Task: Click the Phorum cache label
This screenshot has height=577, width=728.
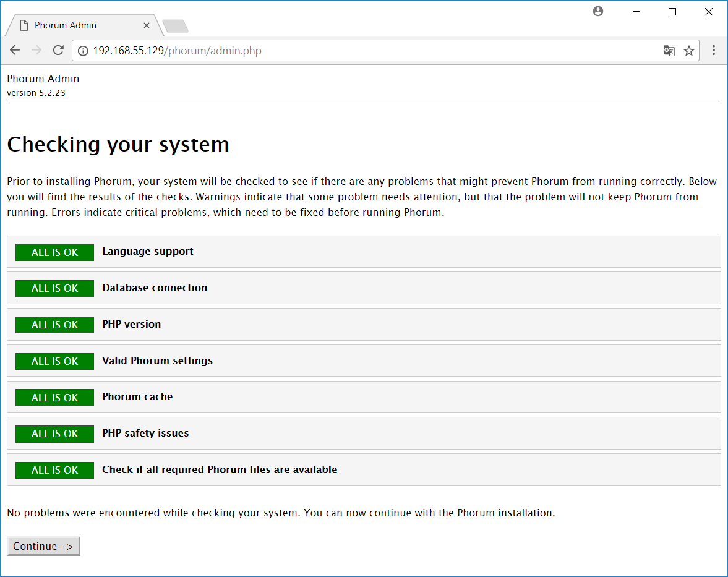Action: point(137,396)
